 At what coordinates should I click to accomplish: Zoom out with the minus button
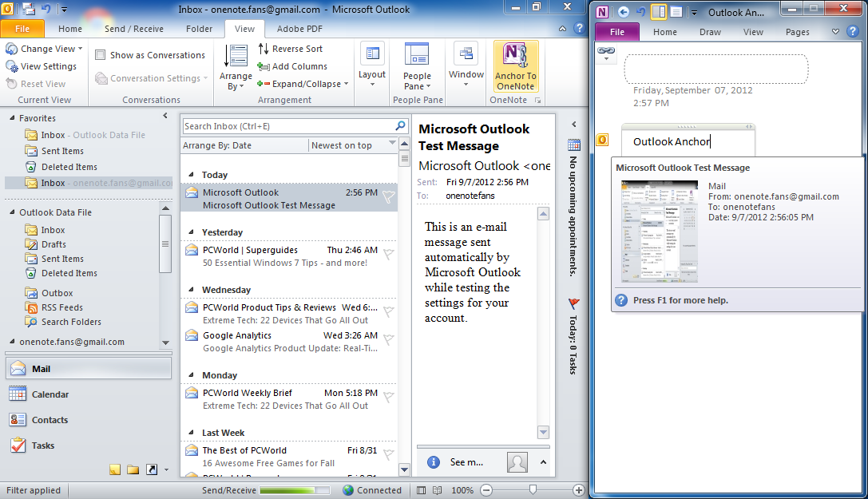(486, 490)
